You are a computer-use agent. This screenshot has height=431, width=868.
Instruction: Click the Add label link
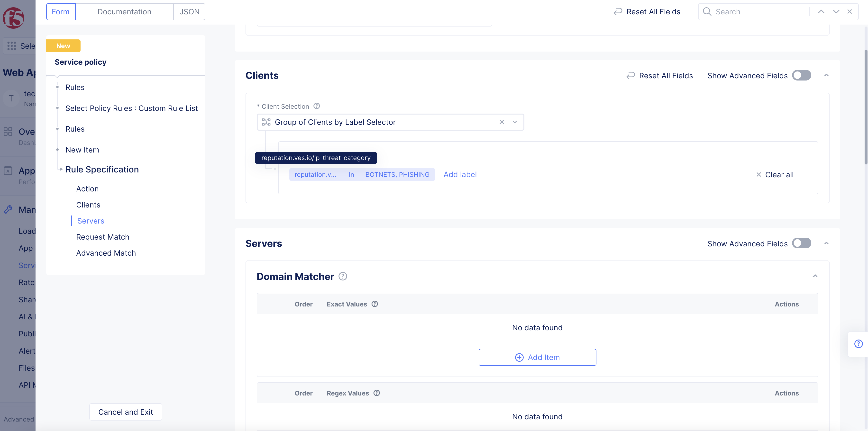point(460,174)
